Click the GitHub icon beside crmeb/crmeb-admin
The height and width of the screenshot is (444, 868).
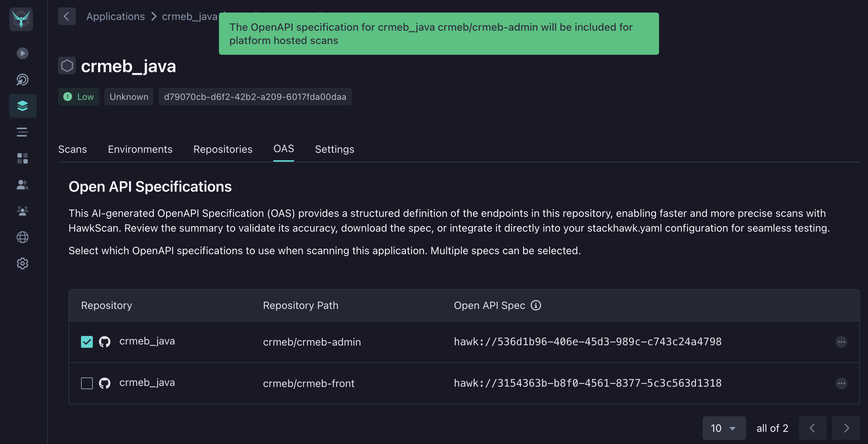coord(105,342)
